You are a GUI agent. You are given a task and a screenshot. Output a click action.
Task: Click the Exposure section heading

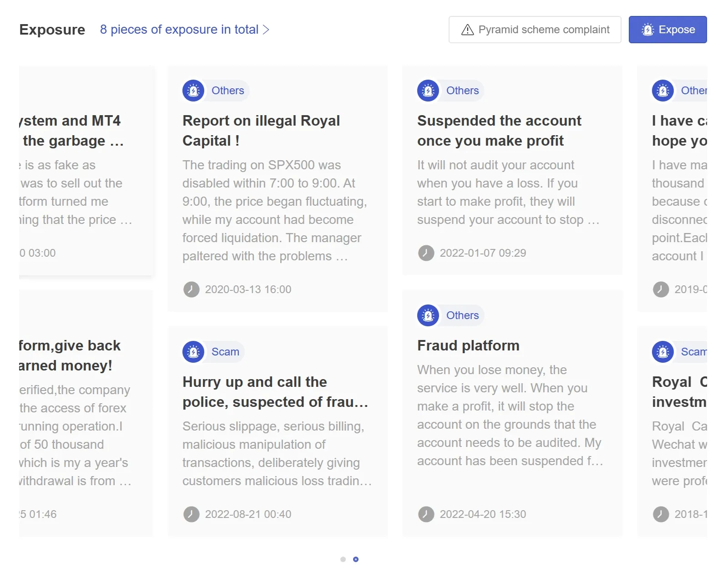(52, 30)
